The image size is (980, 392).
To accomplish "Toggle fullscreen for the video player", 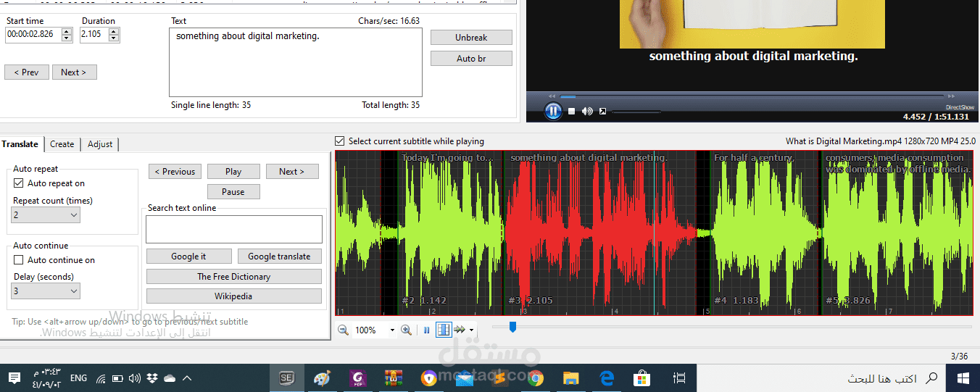I will (602, 111).
